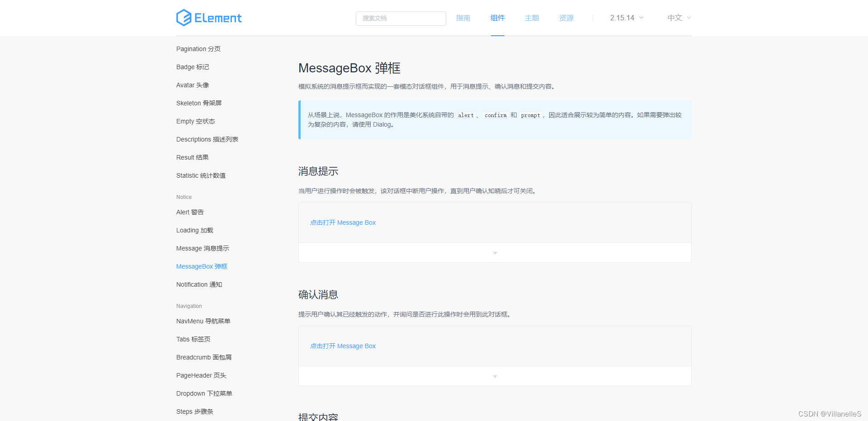Go to Badge 标记 in sidebar
The image size is (868, 421).
pos(193,67)
